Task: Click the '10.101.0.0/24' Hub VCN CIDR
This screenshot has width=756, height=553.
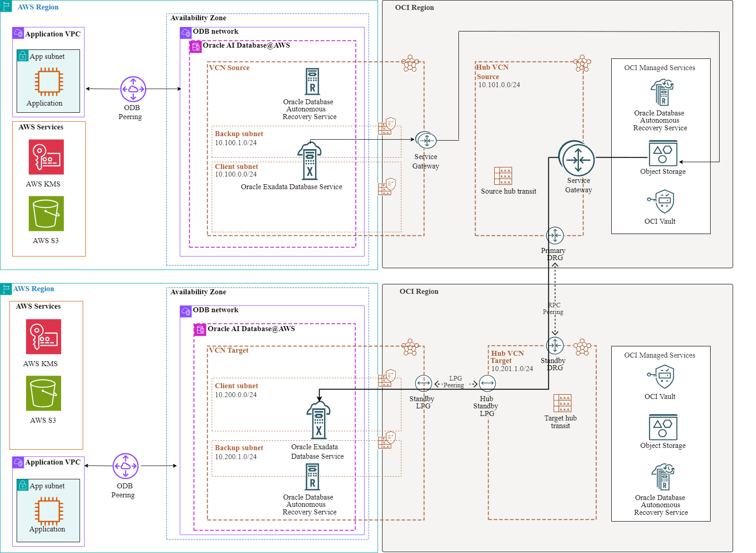Action: 499,85
